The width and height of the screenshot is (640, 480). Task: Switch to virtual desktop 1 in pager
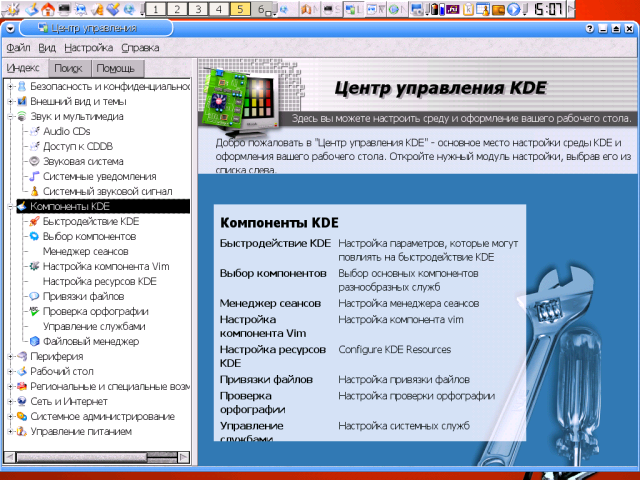[x=156, y=9]
